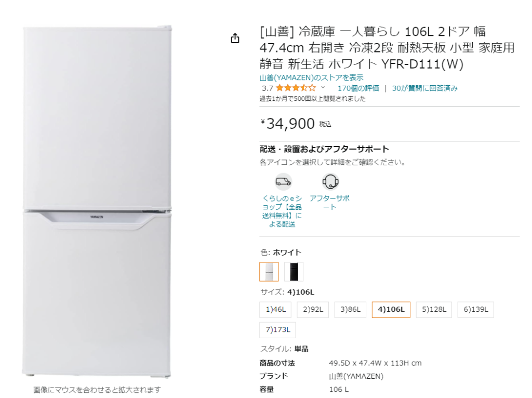Select the black color swatch
This screenshot has width=532, height=398.
click(294, 272)
